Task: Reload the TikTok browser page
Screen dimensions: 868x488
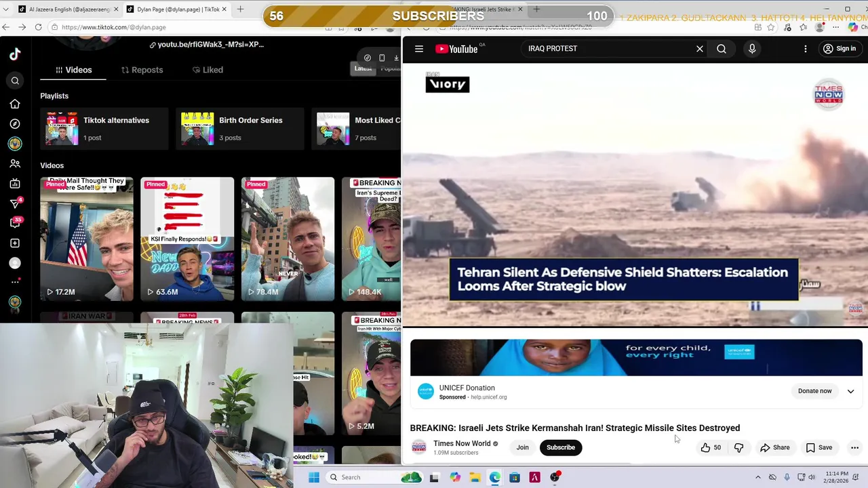Action: pyautogui.click(x=38, y=27)
